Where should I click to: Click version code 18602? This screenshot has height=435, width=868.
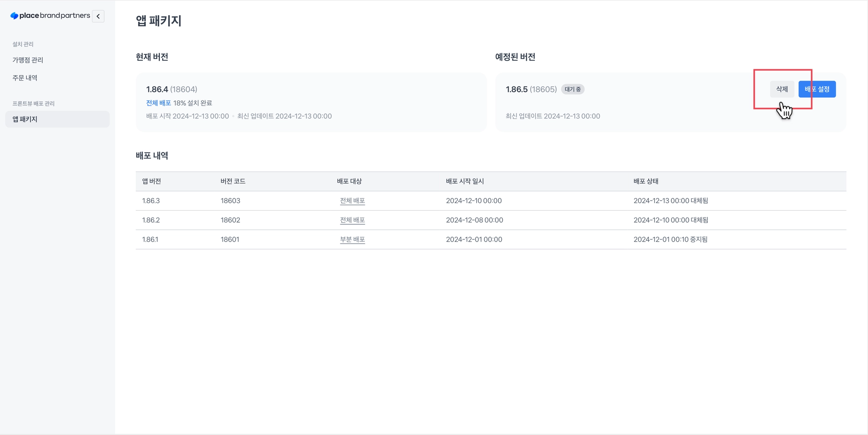tap(231, 220)
